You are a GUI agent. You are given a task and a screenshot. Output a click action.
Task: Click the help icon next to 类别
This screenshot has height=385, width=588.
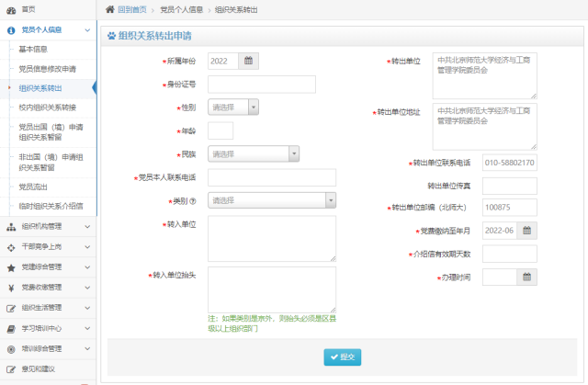tap(192, 200)
